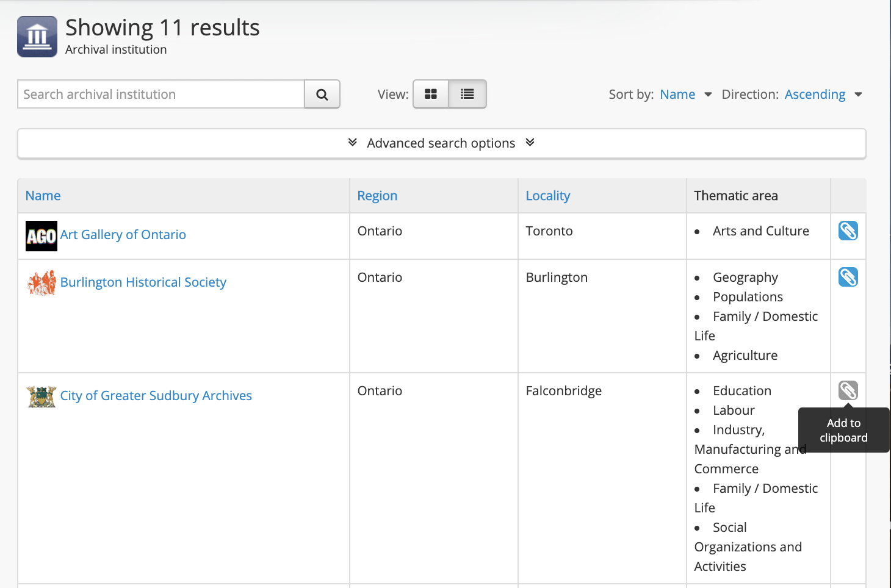Viewport: 891px width, 588px height.
Task: Open Burlington Historical Society link
Action: pyautogui.click(x=143, y=282)
